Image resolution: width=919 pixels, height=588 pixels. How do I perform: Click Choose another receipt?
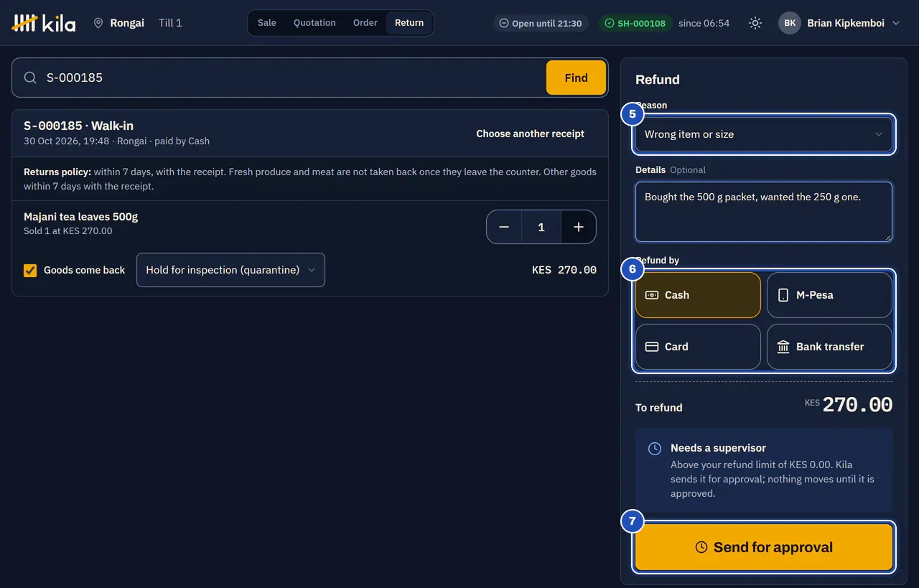pos(530,134)
